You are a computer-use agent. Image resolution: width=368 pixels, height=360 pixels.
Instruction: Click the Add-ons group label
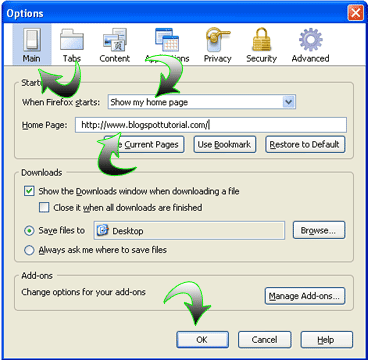[37, 276]
